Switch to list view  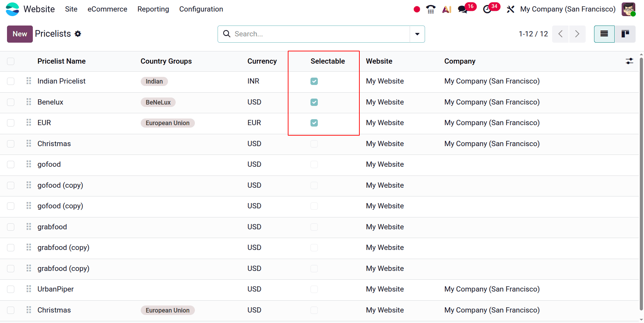point(604,34)
